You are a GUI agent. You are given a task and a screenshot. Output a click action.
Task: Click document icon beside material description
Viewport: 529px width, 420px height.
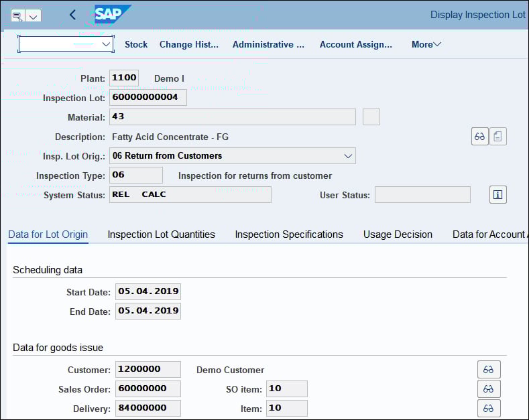click(498, 137)
